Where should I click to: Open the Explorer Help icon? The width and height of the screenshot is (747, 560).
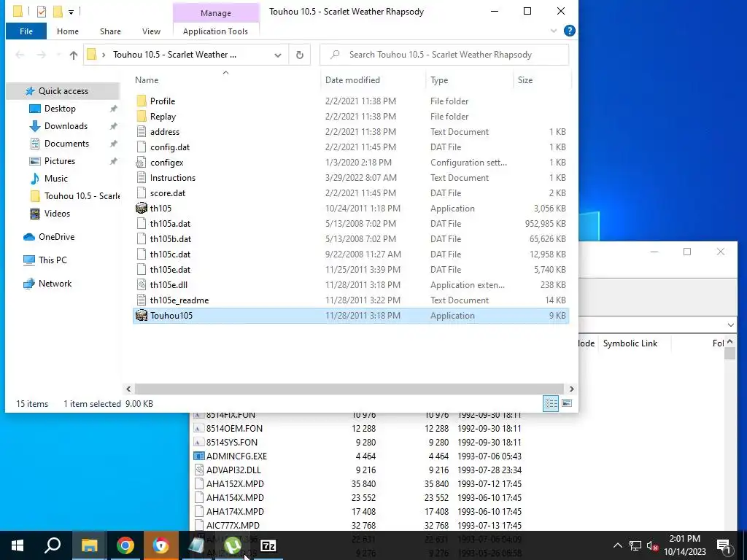point(569,31)
